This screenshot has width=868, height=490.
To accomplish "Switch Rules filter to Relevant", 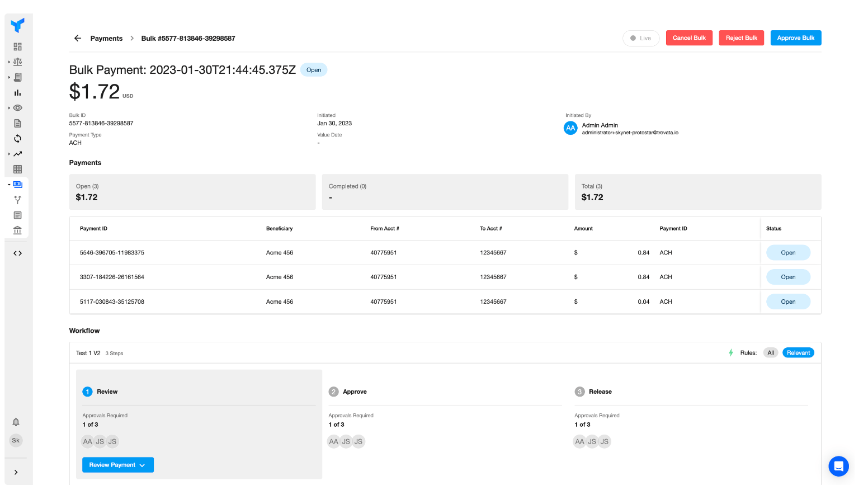I will point(798,352).
